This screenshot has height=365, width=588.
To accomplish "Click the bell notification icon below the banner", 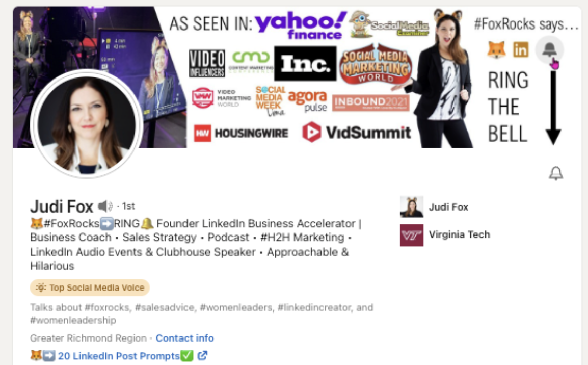I will pyautogui.click(x=556, y=173).
